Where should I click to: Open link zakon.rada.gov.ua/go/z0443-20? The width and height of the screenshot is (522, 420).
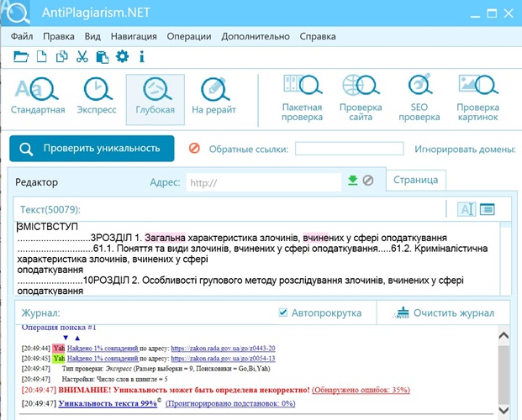pos(223,349)
